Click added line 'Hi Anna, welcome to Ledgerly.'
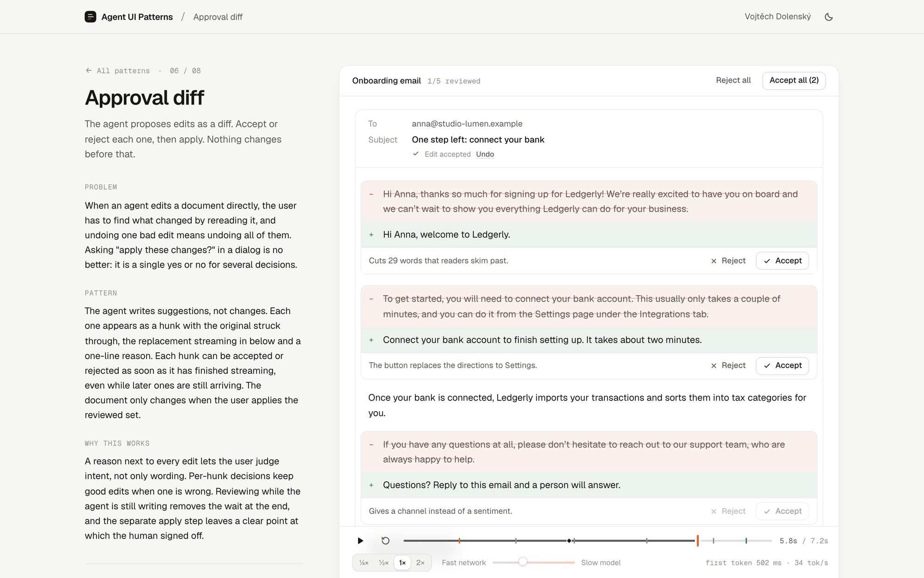The image size is (924, 578). click(x=446, y=234)
